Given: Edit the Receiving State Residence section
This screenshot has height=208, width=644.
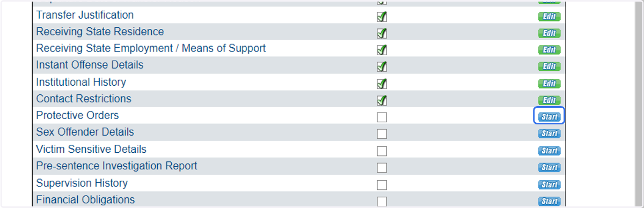Looking at the screenshot, I should (549, 33).
